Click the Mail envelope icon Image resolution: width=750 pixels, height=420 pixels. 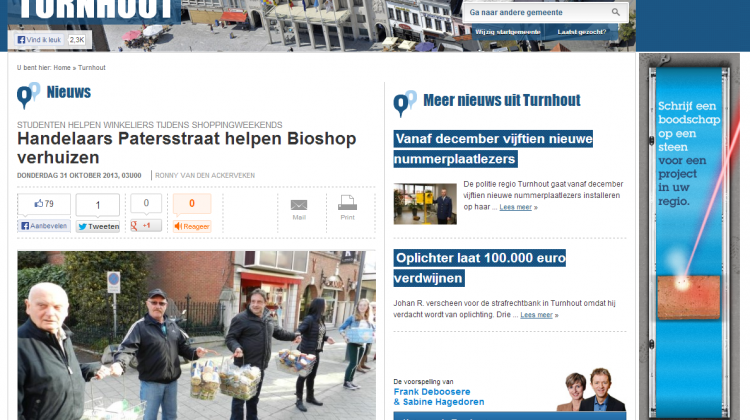pos(299,205)
